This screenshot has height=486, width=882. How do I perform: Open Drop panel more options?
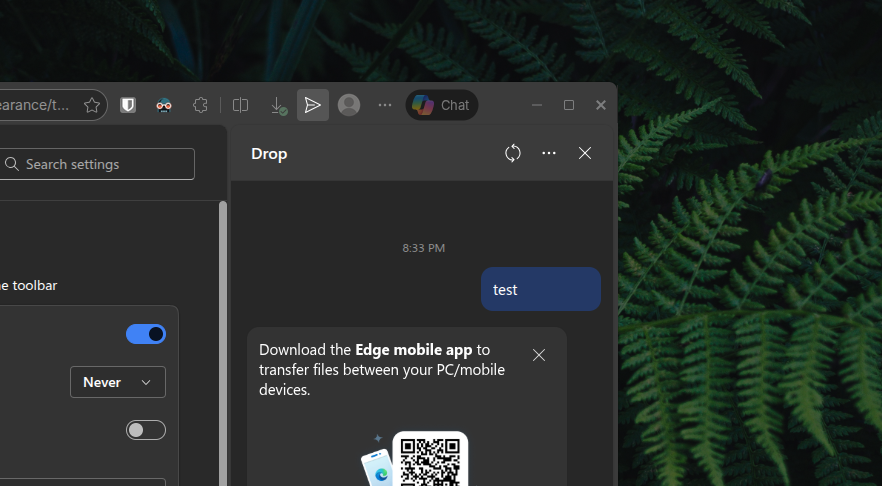[549, 153]
